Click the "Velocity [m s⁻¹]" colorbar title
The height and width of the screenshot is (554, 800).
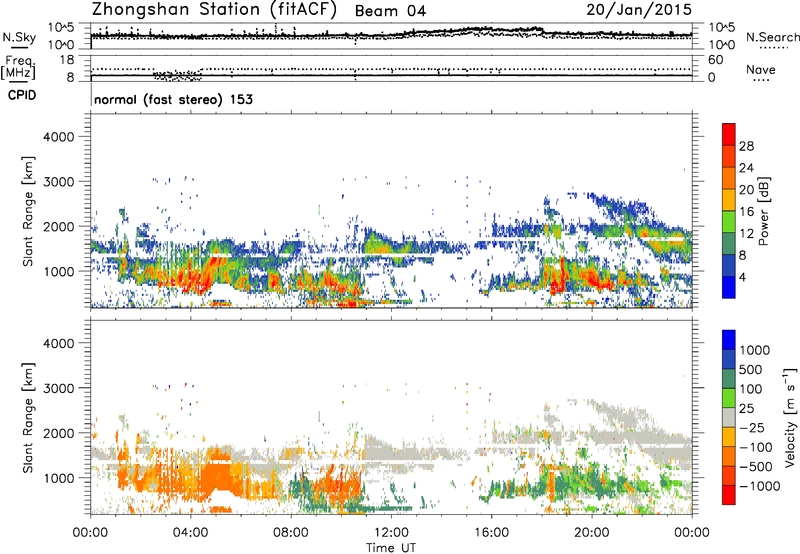pos(790,417)
